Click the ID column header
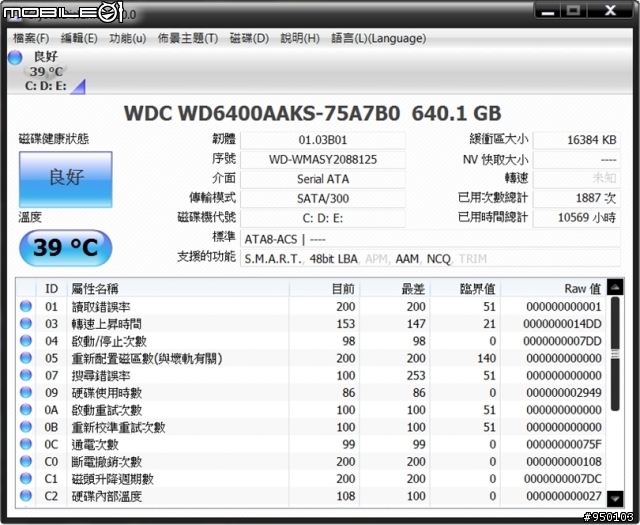The height and width of the screenshot is (525, 640). [x=51, y=289]
